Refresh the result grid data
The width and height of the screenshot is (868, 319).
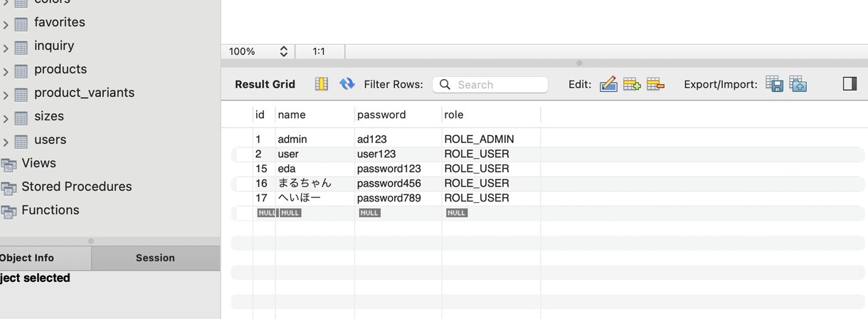[347, 84]
